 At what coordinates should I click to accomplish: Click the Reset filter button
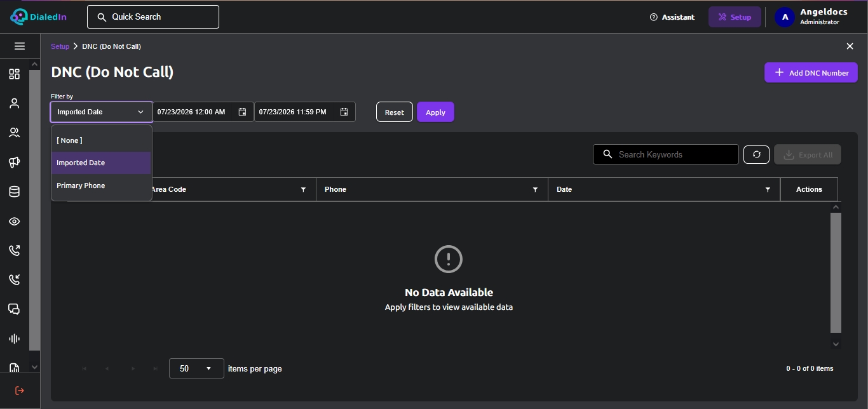(395, 112)
